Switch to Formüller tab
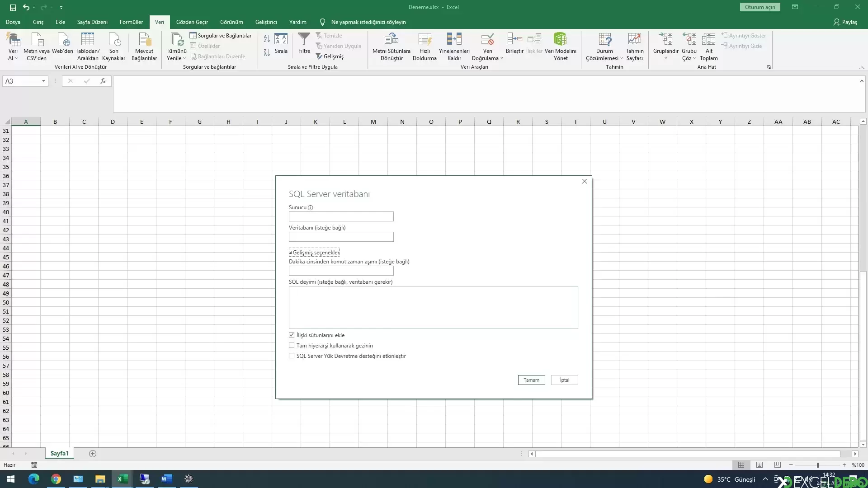Viewport: 868px width, 488px height. (131, 22)
